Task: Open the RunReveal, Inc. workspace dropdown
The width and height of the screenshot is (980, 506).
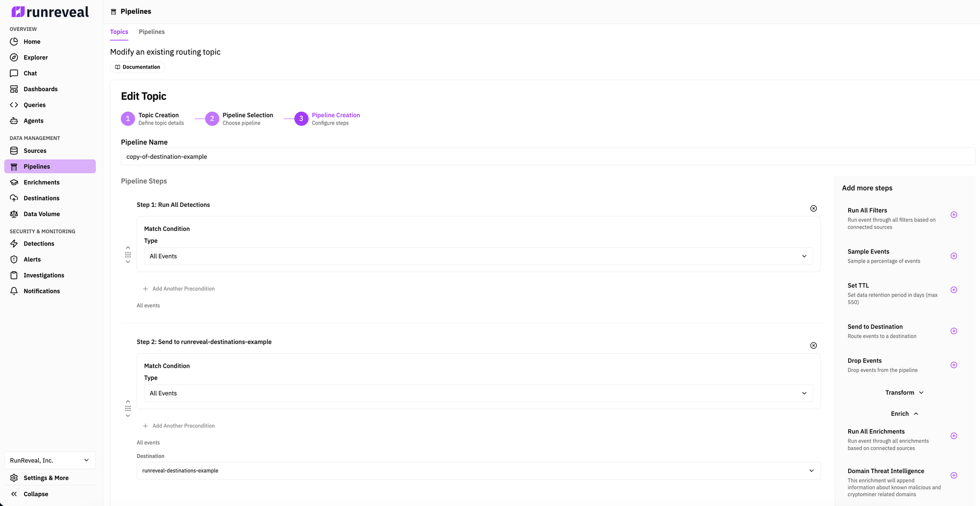Action: tap(50, 460)
